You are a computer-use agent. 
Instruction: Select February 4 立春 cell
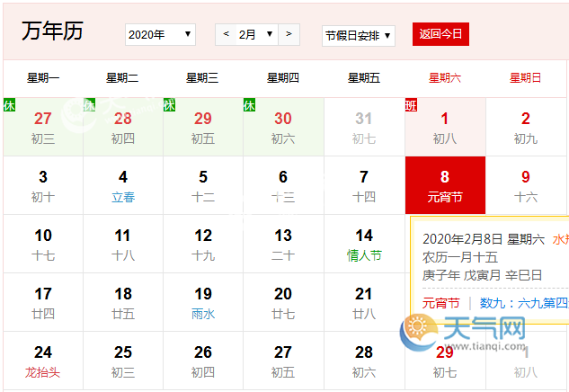(123, 185)
